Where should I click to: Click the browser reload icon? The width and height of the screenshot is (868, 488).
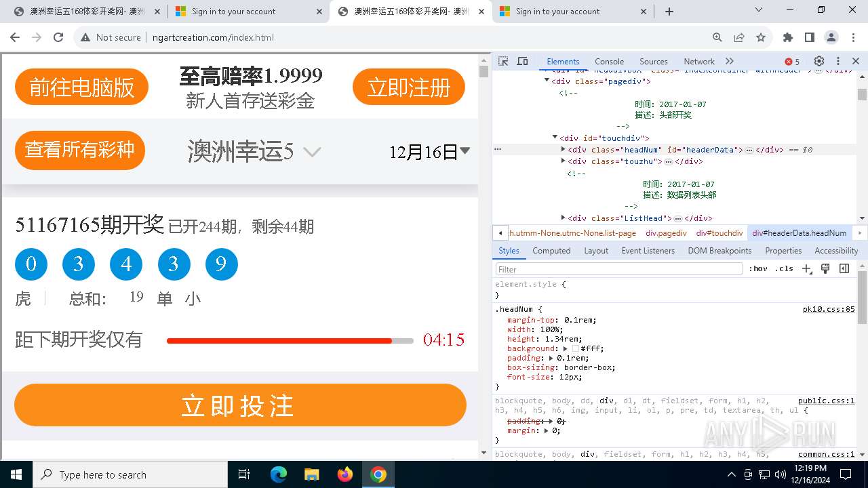58,37
